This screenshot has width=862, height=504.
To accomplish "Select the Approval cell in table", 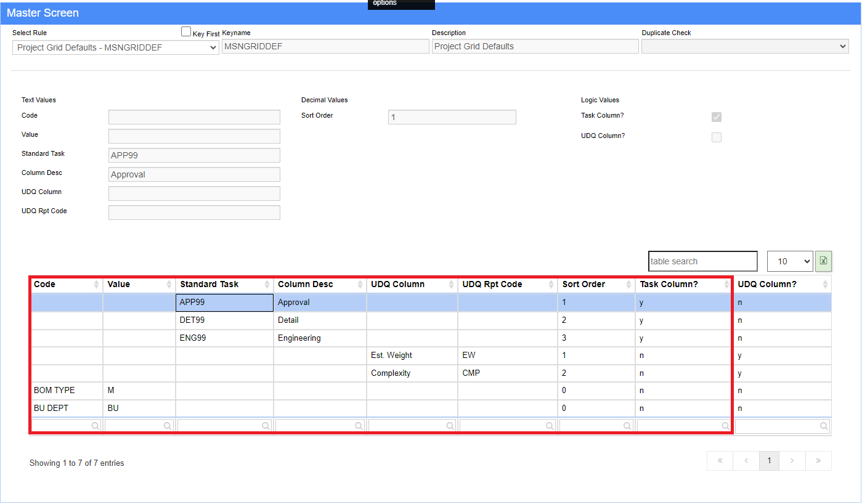I will 320,303.
